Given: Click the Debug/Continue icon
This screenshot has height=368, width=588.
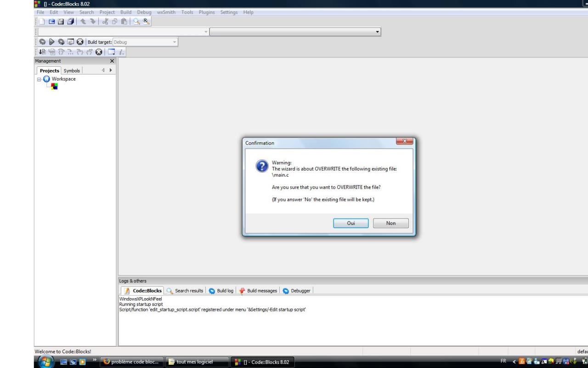Looking at the screenshot, I should (42, 52).
